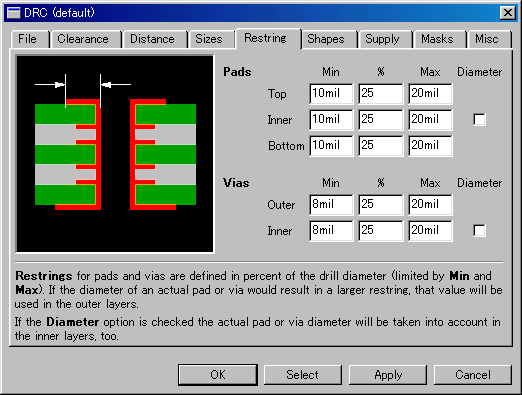Screen dimensions: 522x395
Task: Enable the Pads Inner Diameter checkbox
Action: 479,119
